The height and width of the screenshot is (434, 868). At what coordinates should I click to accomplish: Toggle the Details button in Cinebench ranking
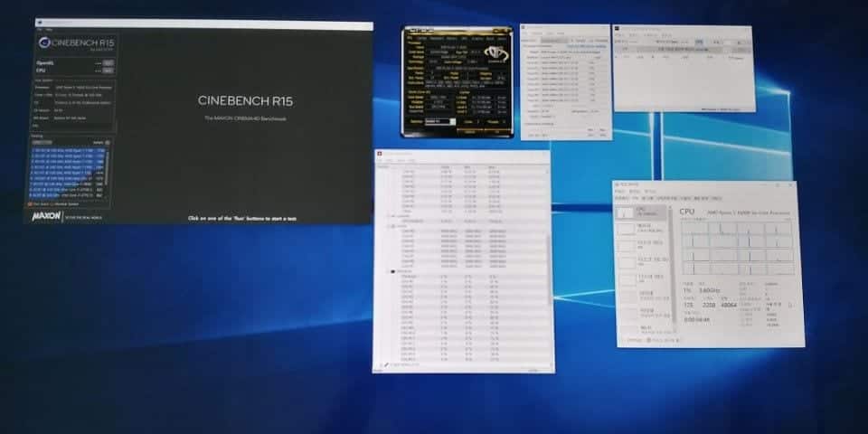[x=108, y=142]
